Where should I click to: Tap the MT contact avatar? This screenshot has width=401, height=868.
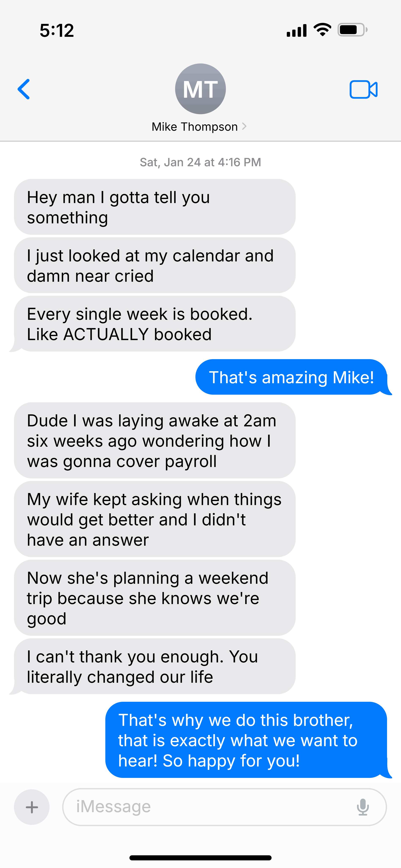[200, 89]
